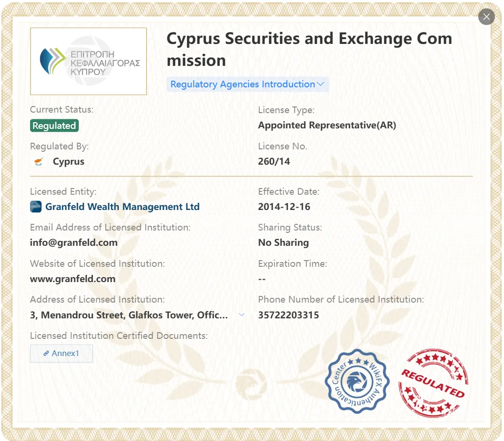The height and width of the screenshot is (441, 504).
Task: Select the email info@granfeld.com
Action: tap(73, 242)
